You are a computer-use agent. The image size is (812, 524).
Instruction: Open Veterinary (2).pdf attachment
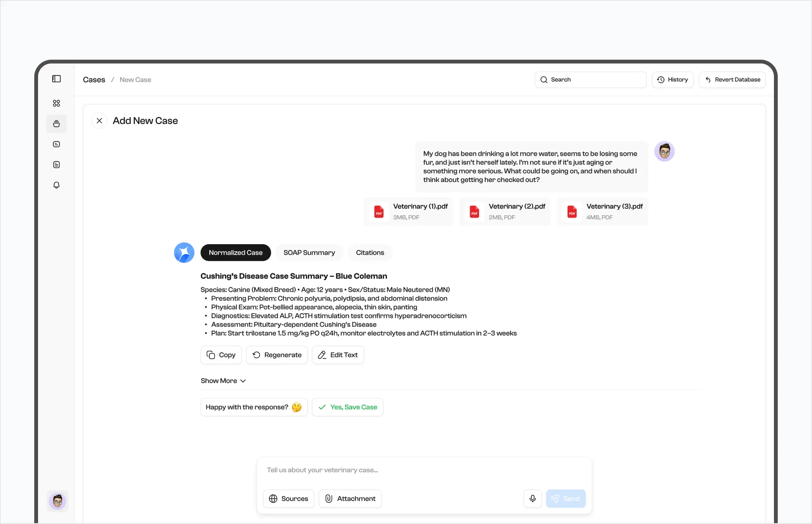[x=505, y=212]
